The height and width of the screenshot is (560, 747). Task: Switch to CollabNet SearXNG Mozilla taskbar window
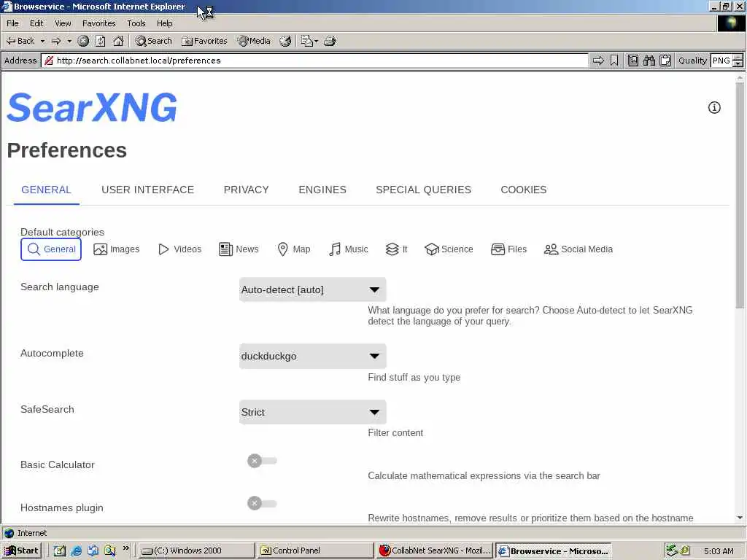coord(435,551)
